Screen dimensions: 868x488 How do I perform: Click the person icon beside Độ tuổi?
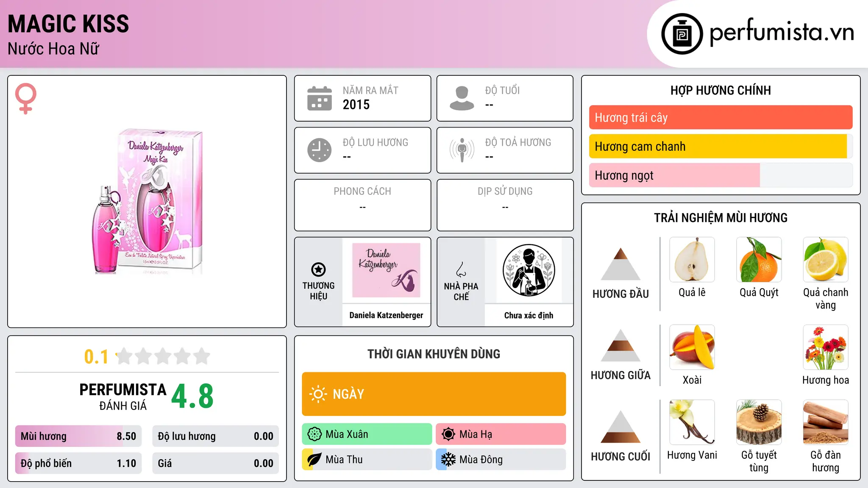click(x=462, y=98)
